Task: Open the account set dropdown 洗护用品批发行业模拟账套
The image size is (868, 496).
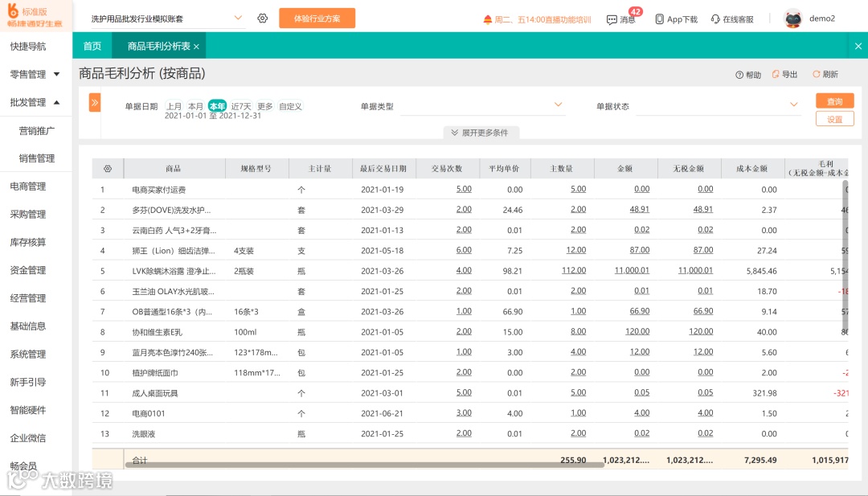Action: coord(166,18)
